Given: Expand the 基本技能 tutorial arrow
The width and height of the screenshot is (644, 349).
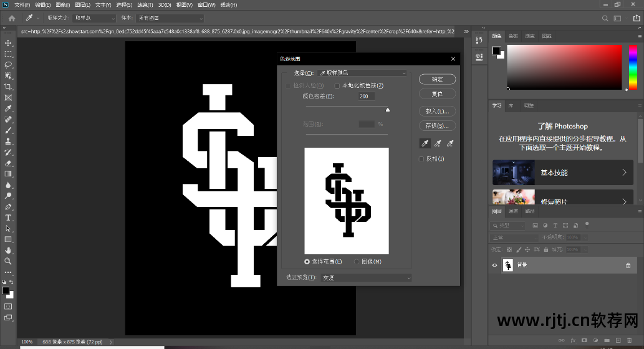Looking at the screenshot, I should [x=624, y=173].
